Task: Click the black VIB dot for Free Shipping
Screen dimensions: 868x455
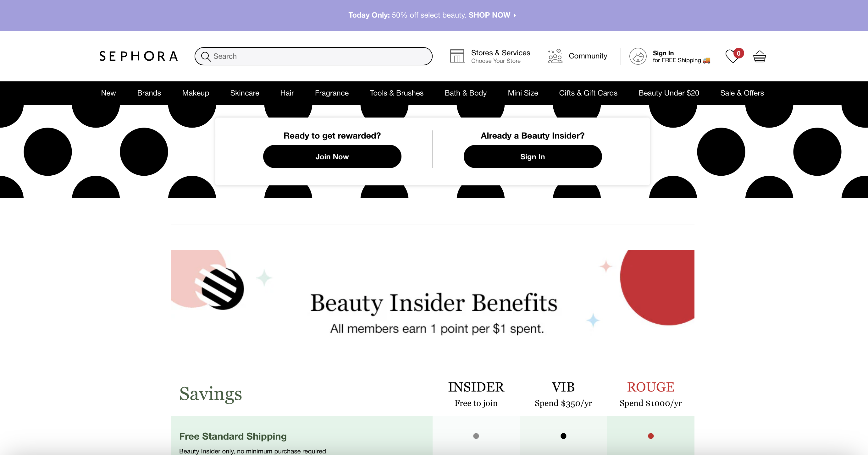Action: (563, 436)
